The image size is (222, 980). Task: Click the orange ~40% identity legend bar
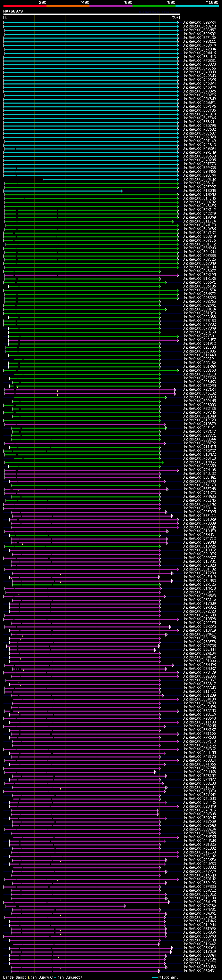click(68, 6)
